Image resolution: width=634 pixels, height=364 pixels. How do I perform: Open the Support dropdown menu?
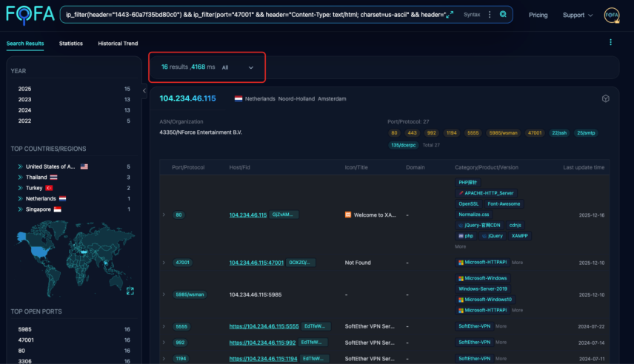tap(578, 15)
